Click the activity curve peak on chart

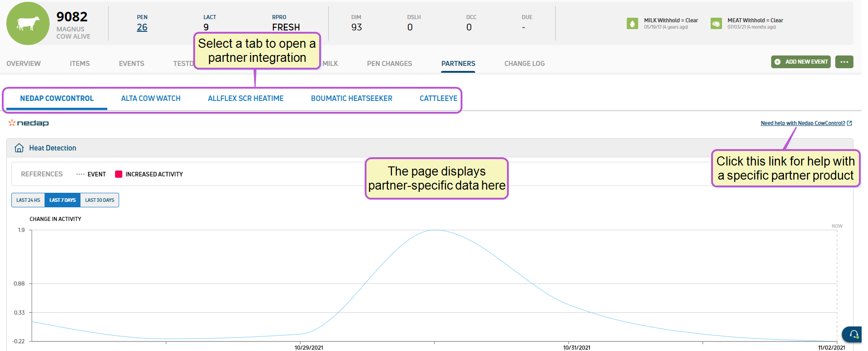tap(435, 230)
